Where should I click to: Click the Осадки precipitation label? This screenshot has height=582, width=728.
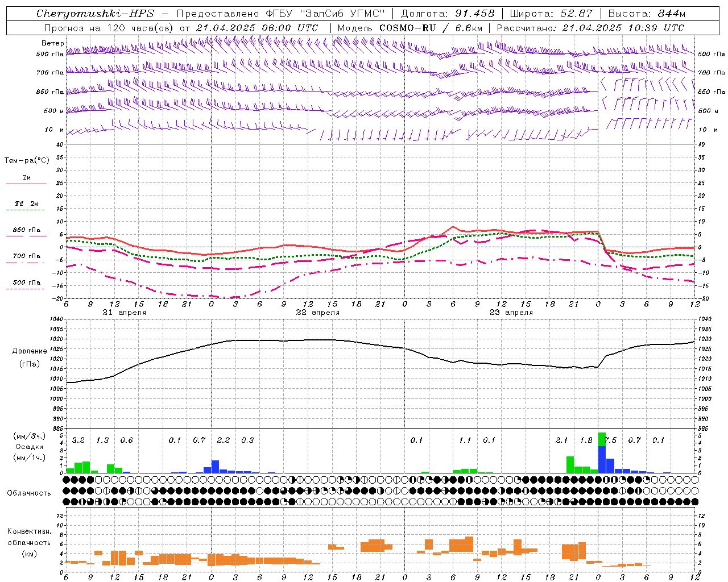pyautogui.click(x=28, y=447)
